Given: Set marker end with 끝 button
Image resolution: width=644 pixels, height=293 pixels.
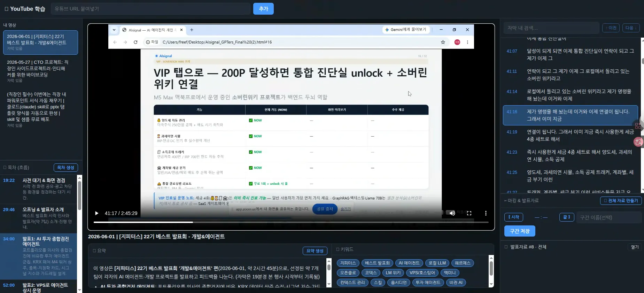Looking at the screenshot, I should pos(567,217).
